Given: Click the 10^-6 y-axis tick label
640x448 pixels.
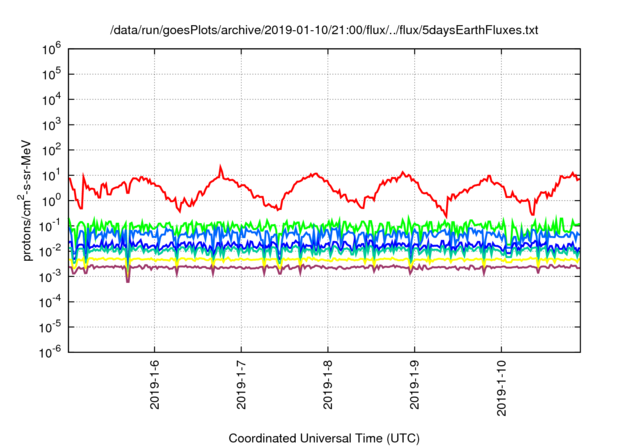Looking at the screenshot, I should click(x=50, y=352).
